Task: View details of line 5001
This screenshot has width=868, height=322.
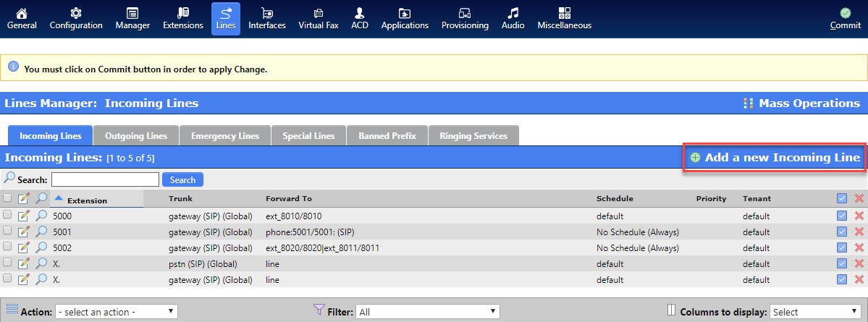Action: click(x=42, y=232)
